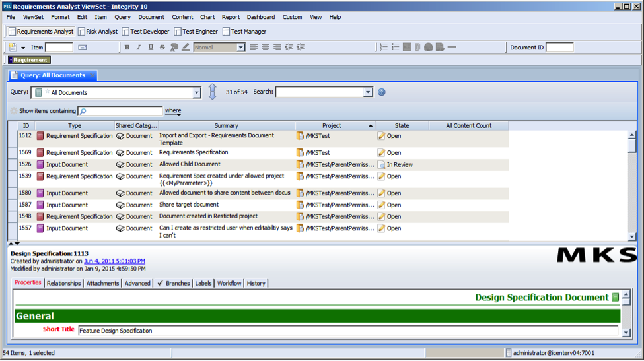The width and height of the screenshot is (644, 361).
Task: Click the Jun 4, 2011 created date link
Action: click(x=114, y=261)
